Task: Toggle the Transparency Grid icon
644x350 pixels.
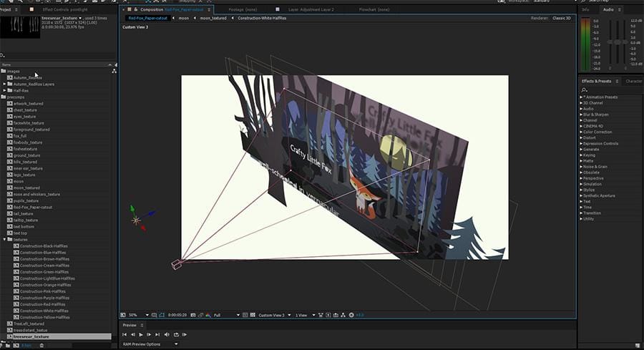Action: click(253, 315)
